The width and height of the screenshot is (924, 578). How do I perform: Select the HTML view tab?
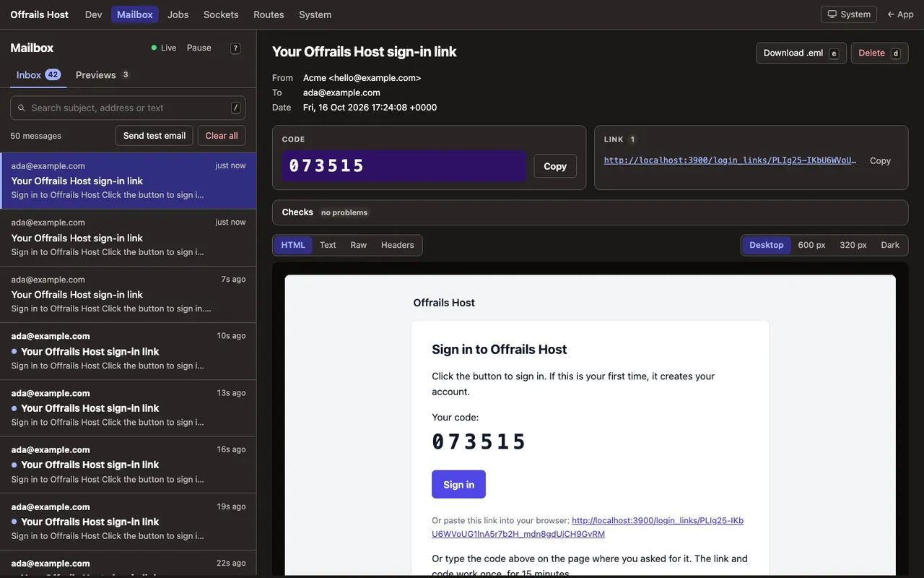click(x=293, y=245)
